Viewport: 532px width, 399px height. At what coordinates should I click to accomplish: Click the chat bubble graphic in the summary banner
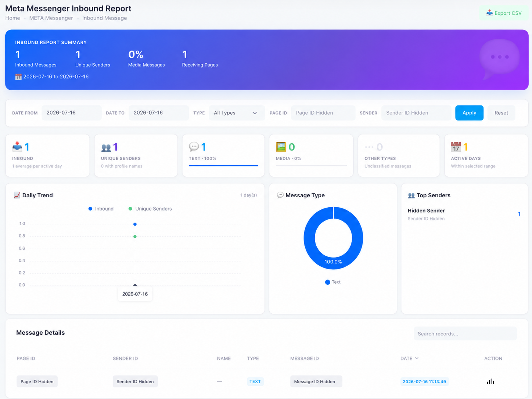pos(499,59)
